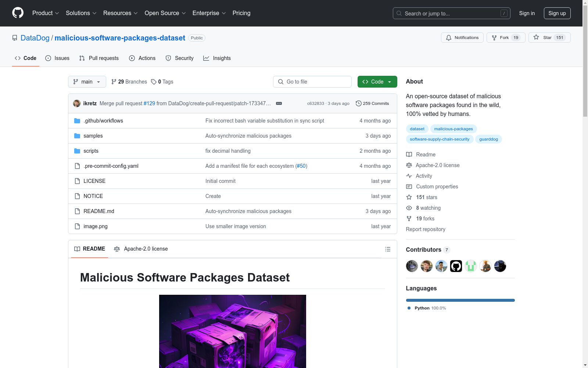Switch to the Actions tab
588x368 pixels.
142,58
